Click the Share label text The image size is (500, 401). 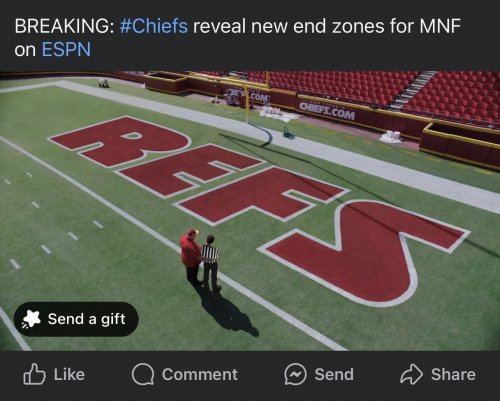tap(453, 374)
